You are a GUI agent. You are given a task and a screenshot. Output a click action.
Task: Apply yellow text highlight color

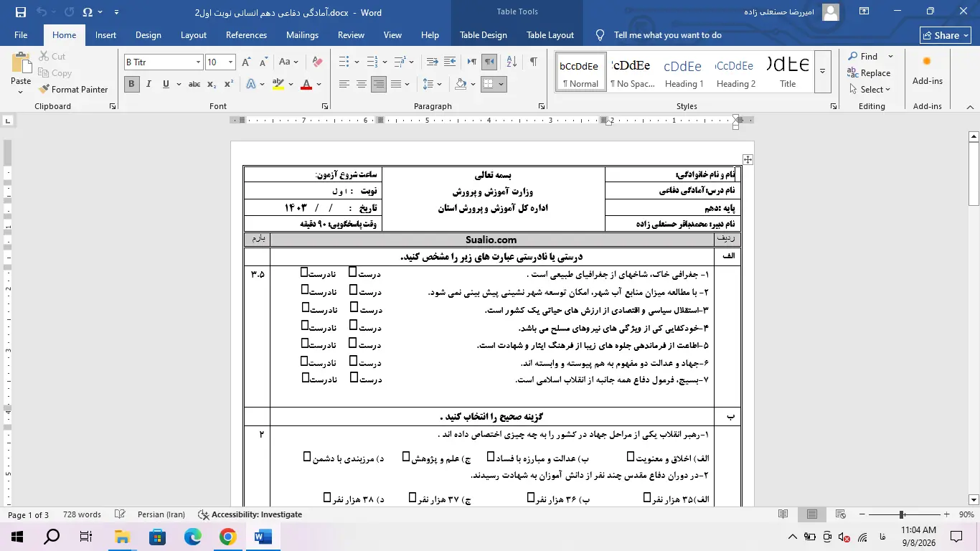pos(278,85)
